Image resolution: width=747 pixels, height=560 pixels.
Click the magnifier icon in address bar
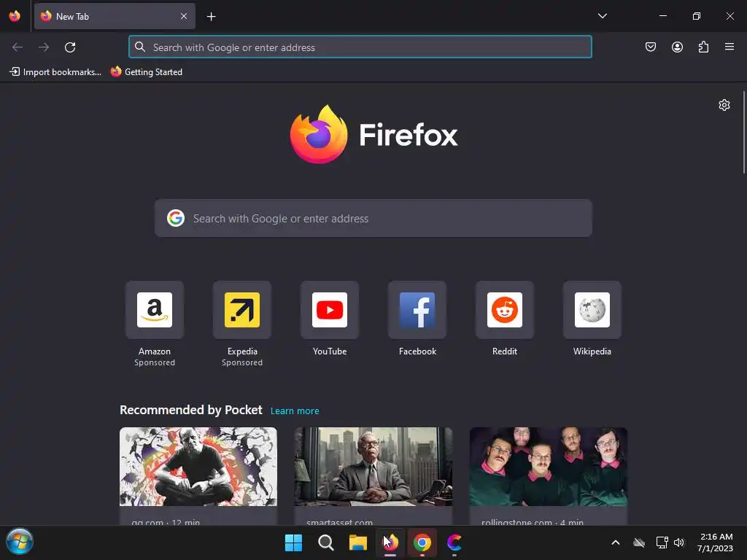click(139, 47)
